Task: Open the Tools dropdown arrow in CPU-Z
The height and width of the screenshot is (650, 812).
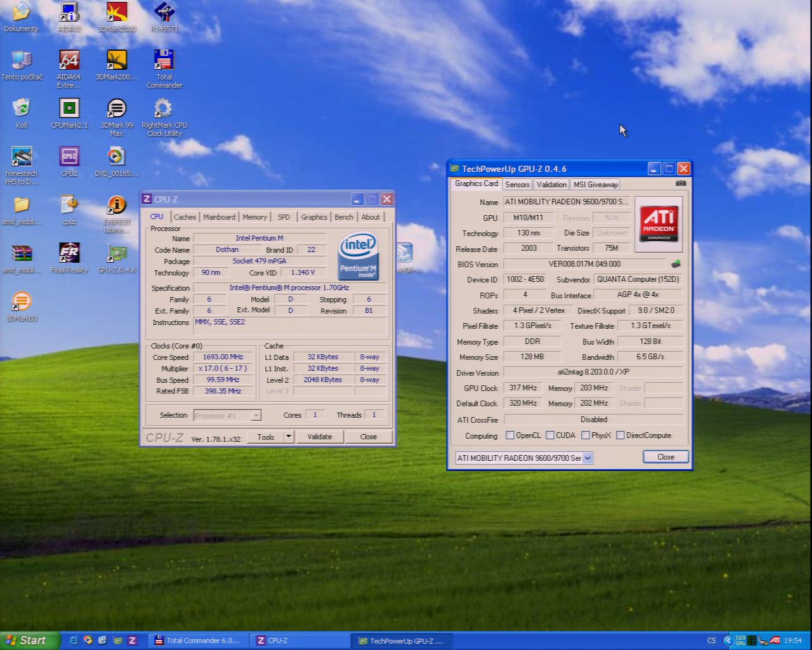Action: [289, 437]
